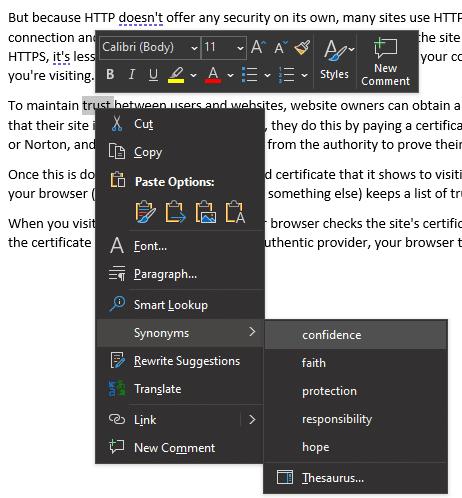
Task: Click the Decrease Font Size icon
Action: (x=281, y=47)
